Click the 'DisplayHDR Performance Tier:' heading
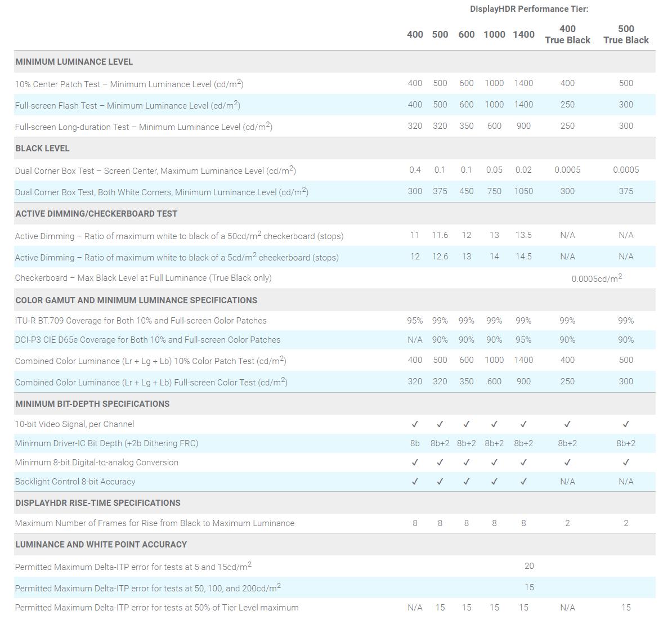The image size is (672, 624). click(529, 9)
